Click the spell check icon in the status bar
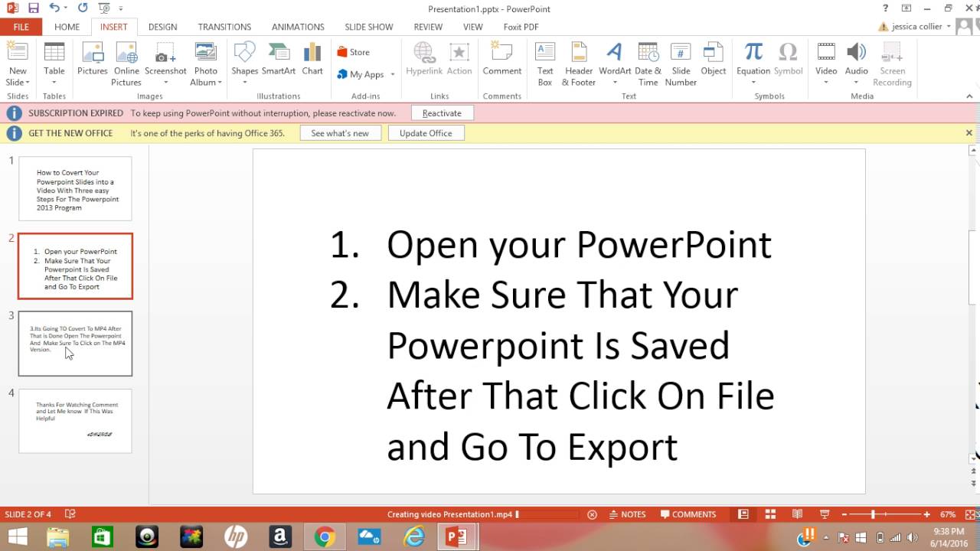This screenshot has width=980, height=551. [70, 514]
